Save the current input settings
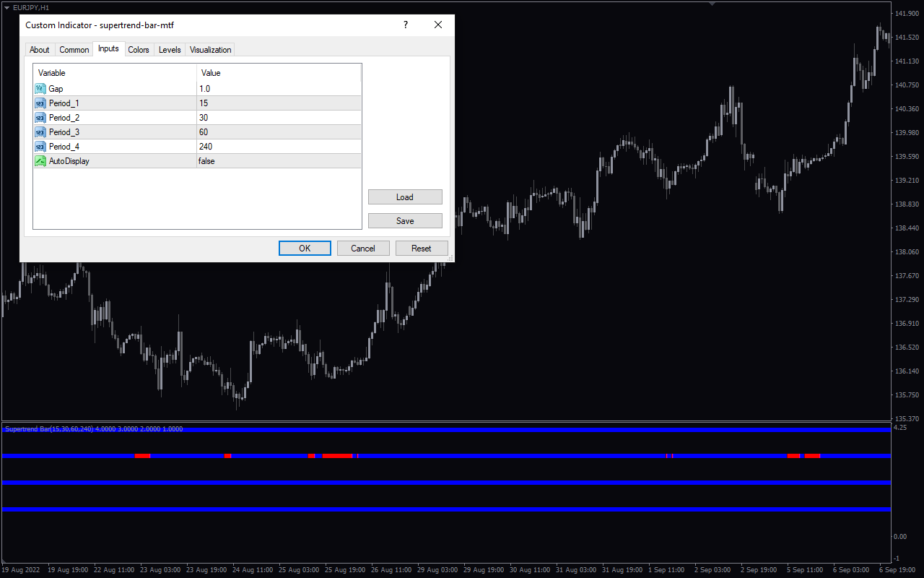The width and height of the screenshot is (924, 578). [405, 221]
